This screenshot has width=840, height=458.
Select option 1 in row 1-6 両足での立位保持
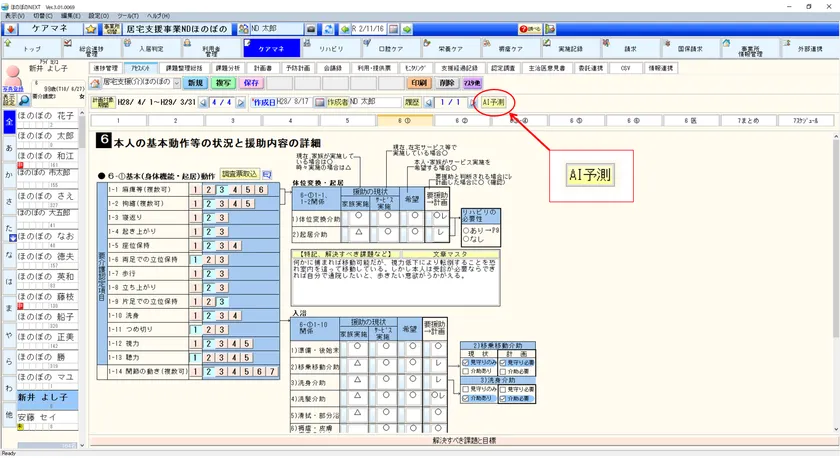pyautogui.click(x=196, y=260)
